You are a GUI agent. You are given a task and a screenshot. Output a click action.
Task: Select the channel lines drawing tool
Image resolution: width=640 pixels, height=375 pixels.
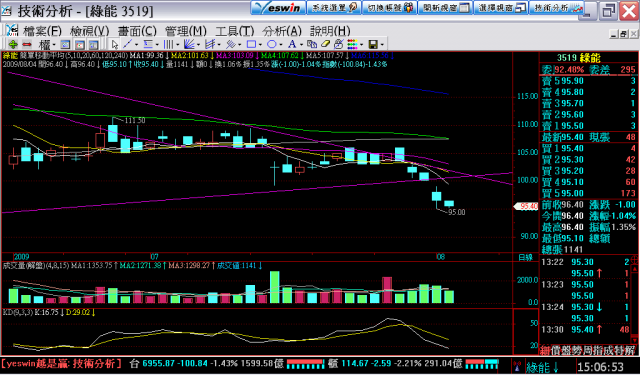click(x=210, y=44)
